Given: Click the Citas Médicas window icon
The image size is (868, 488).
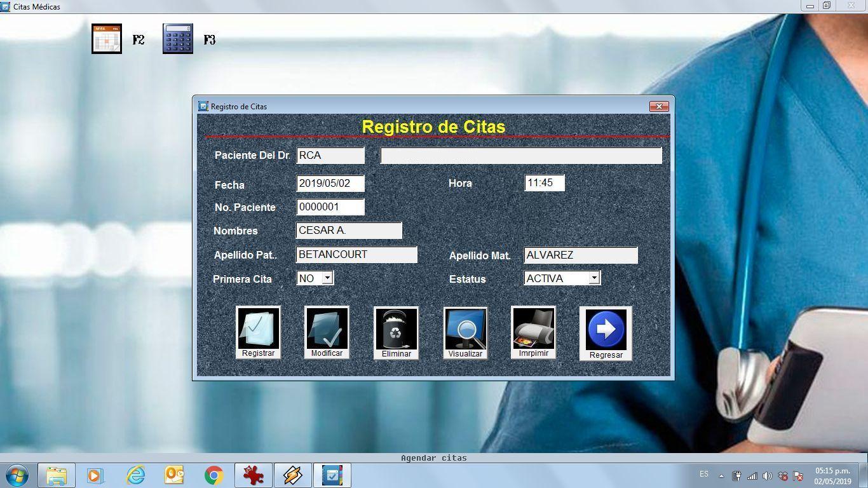Looking at the screenshot, I should (x=6, y=6).
